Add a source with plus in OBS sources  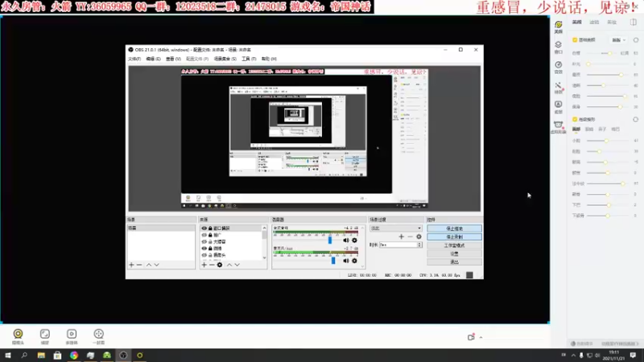[x=204, y=265]
